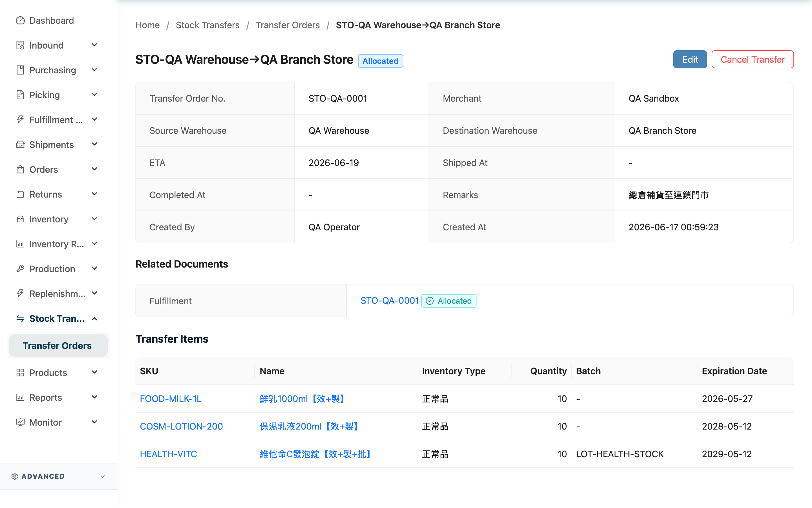The height and width of the screenshot is (508, 812).
Task: Expand the Inbound menu chevron
Action: (95, 45)
